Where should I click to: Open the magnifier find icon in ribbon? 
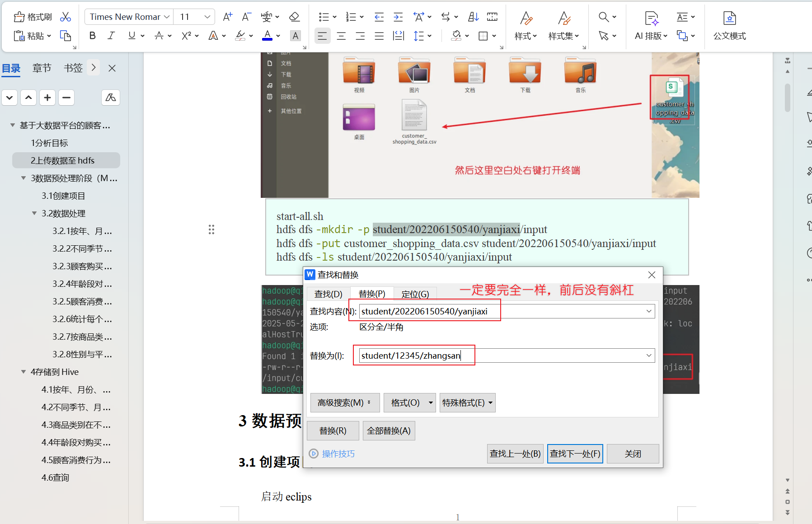point(603,17)
